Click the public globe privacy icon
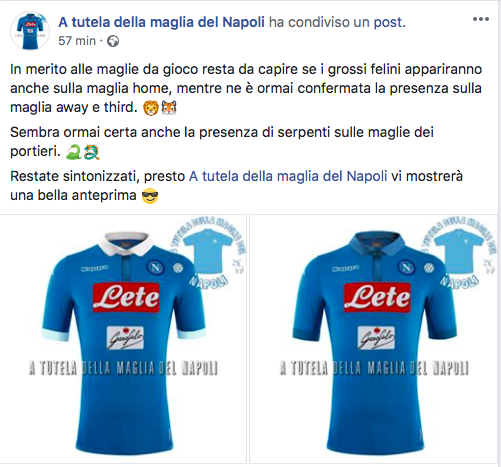This screenshot has height=467, width=501. click(113, 41)
